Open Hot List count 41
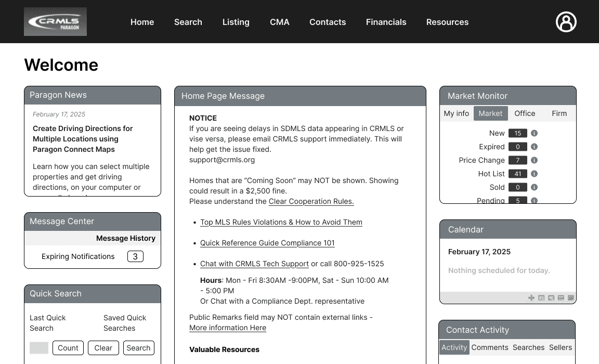 pyautogui.click(x=518, y=174)
